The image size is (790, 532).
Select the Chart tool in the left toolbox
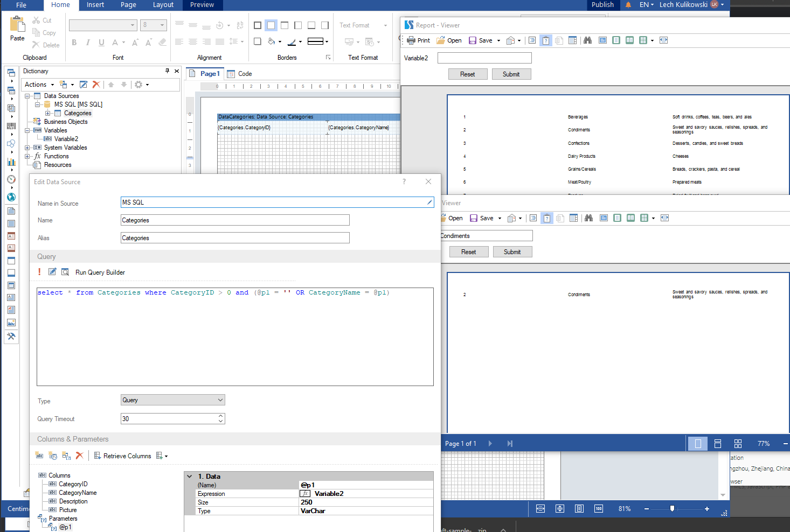click(x=11, y=162)
